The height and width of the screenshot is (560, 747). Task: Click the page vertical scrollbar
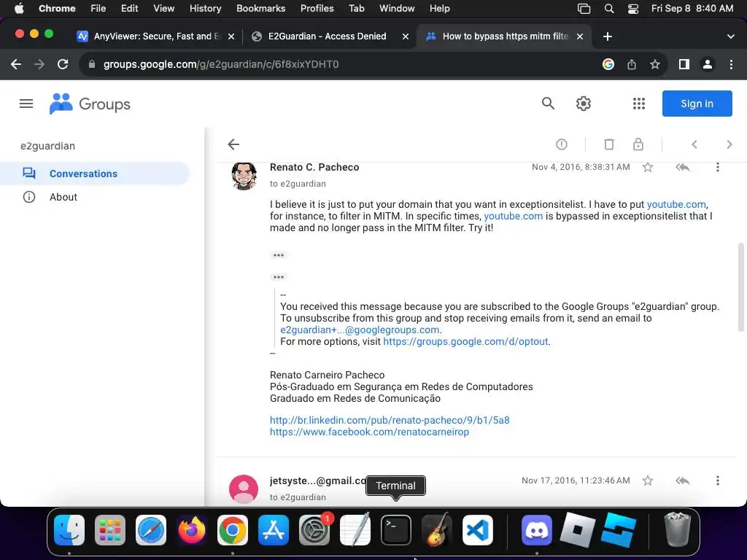tap(741, 287)
